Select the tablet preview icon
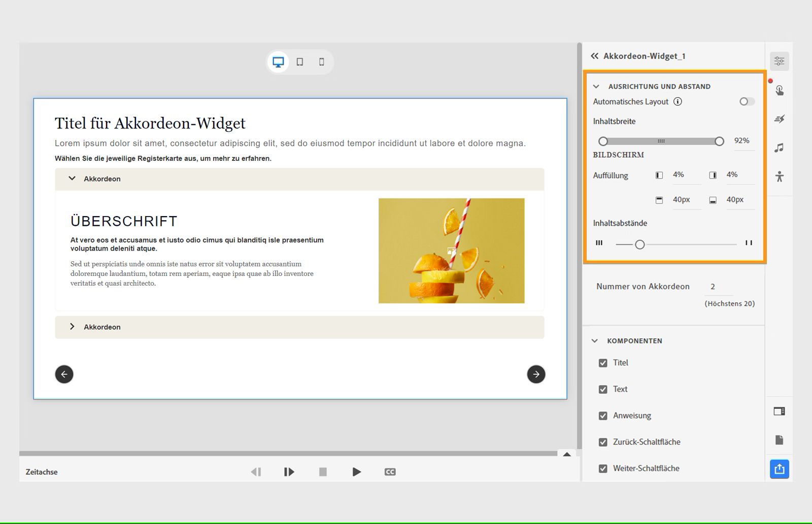This screenshot has height=524, width=812. pyautogui.click(x=300, y=61)
